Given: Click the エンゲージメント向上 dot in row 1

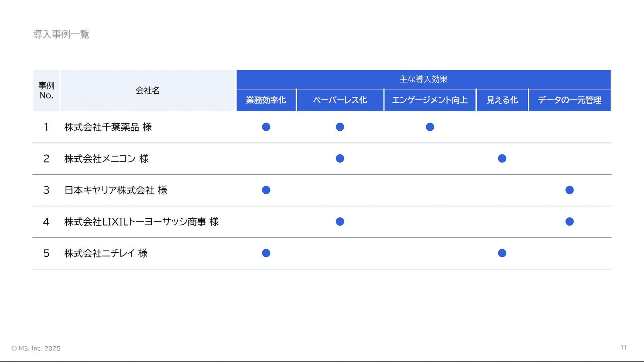Looking at the screenshot, I should [430, 127].
